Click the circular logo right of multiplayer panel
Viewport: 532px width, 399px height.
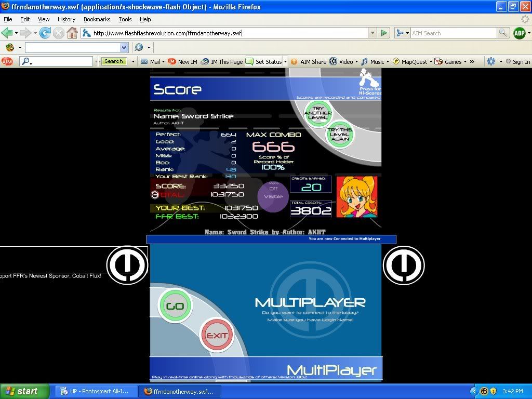[403, 265]
